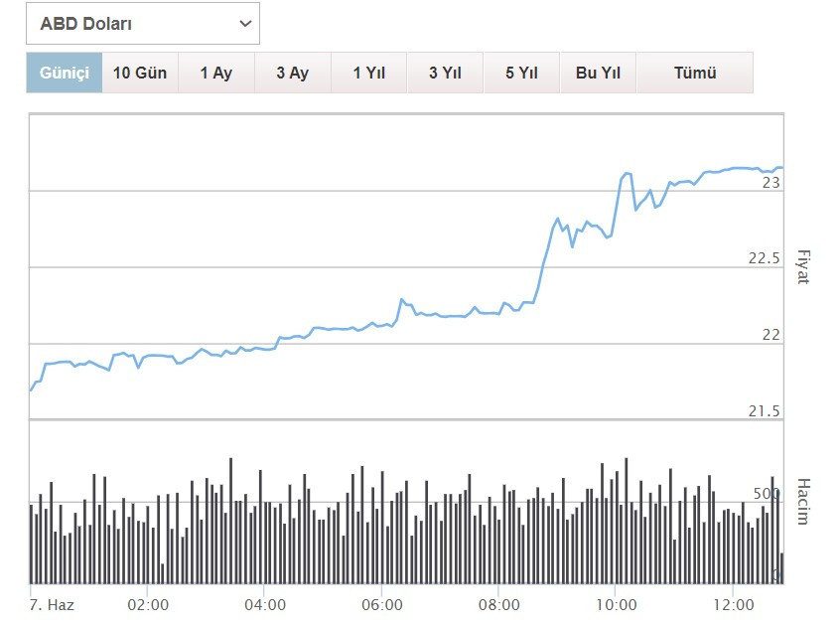Click the price line's peak just after 10:00

point(627,174)
